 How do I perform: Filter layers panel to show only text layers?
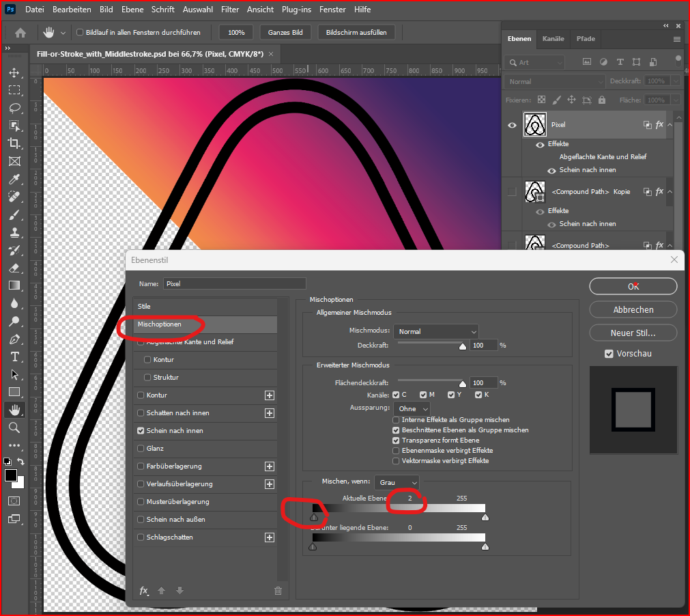pos(620,61)
